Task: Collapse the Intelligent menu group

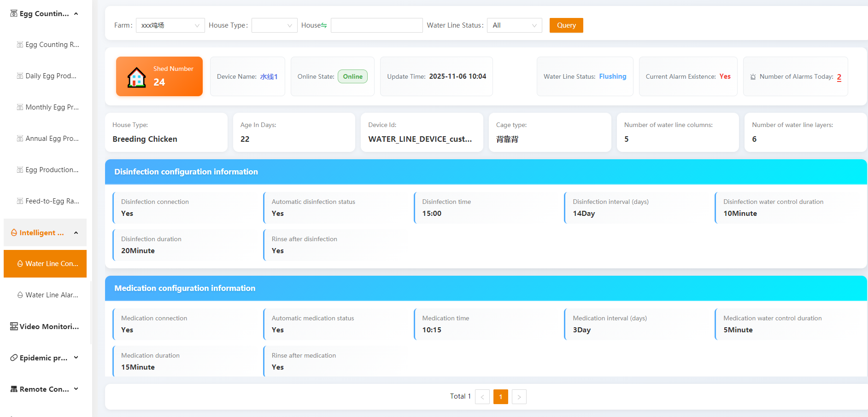Action: pos(76,233)
